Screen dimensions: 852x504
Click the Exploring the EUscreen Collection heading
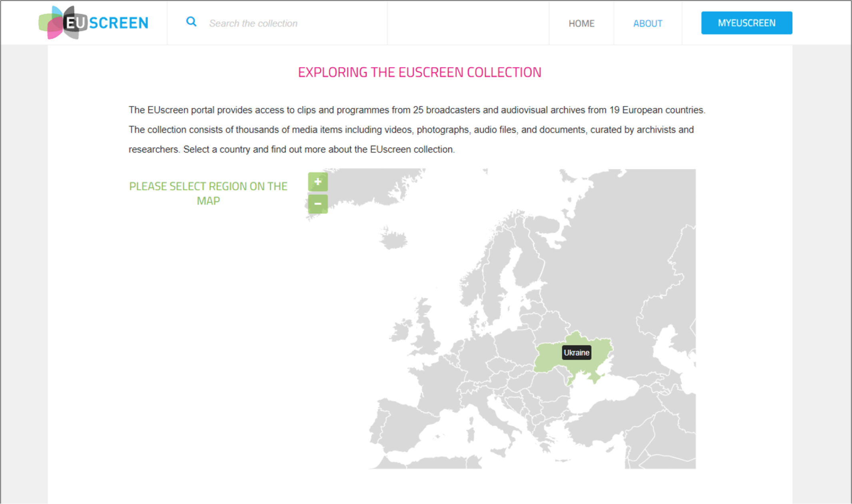click(x=420, y=72)
